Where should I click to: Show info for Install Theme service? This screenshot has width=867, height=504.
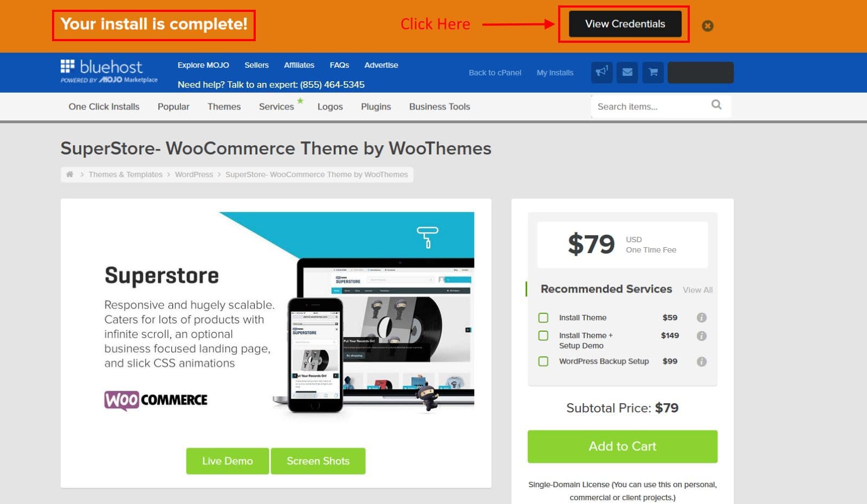701,318
